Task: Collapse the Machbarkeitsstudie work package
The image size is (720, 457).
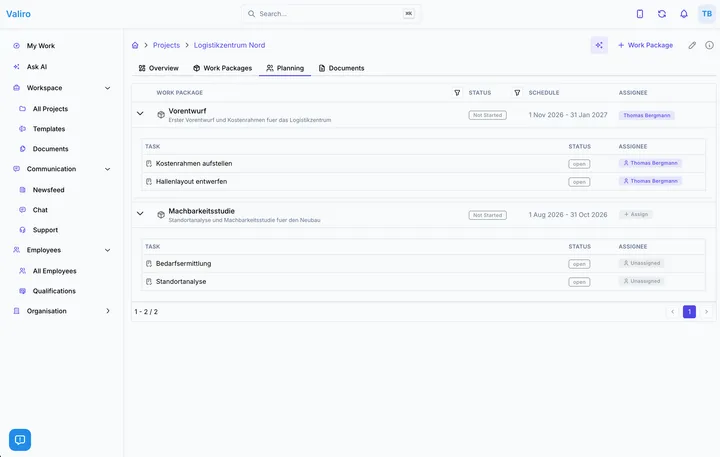Action: [140, 214]
